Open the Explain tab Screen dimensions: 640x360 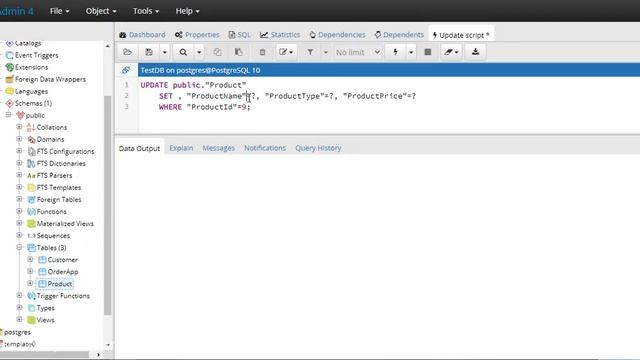click(x=181, y=148)
